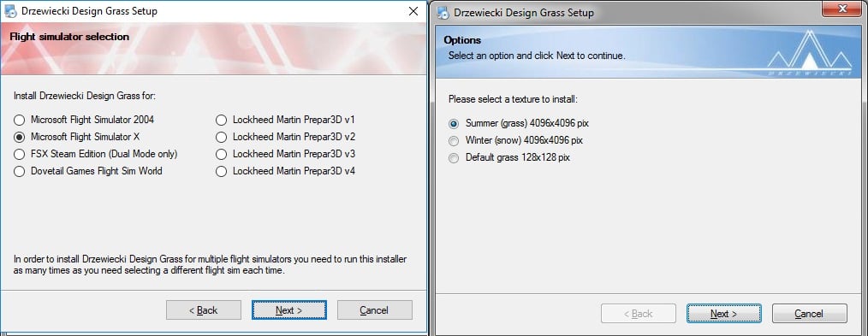Select Summer (grass) 4096x4096 texture
The width and height of the screenshot is (868, 336).
[518, 123]
